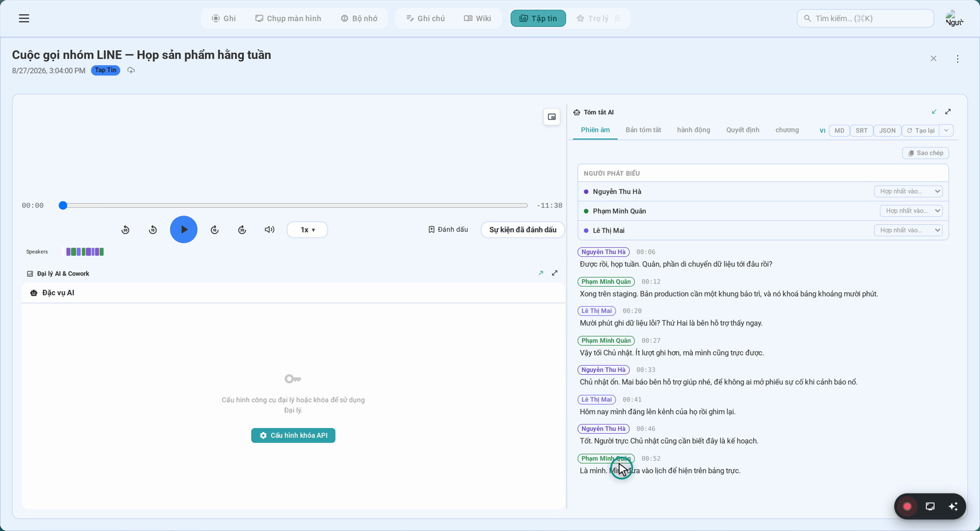Image resolution: width=980 pixels, height=531 pixels.
Task: Click Nguyễn Thu Hà purple speaker dot
Action: click(586, 192)
